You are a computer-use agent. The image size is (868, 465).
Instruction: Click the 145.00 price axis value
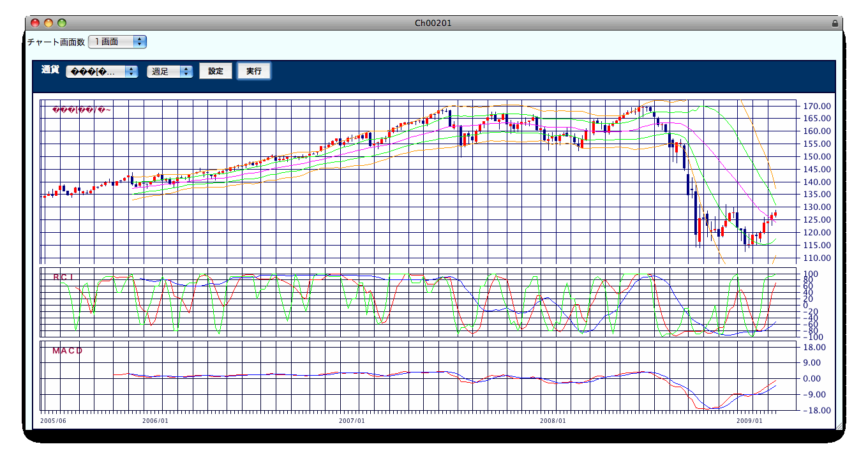tap(817, 170)
